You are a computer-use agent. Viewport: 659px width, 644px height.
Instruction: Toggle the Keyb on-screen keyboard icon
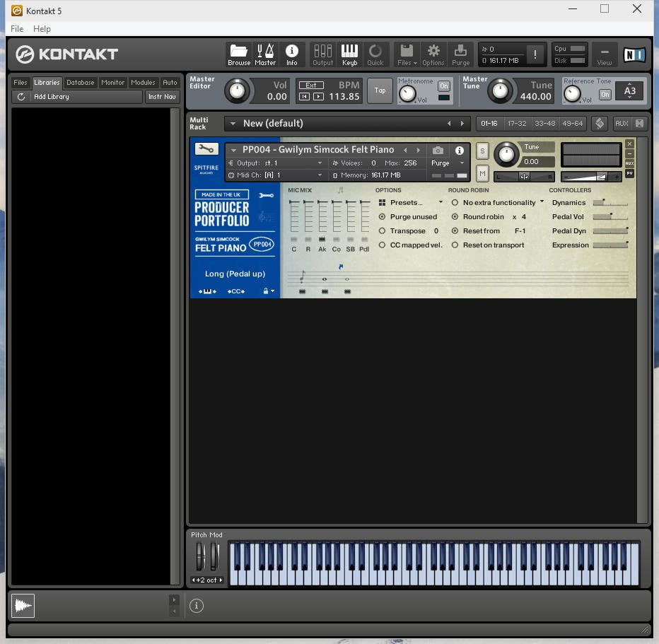point(349,54)
